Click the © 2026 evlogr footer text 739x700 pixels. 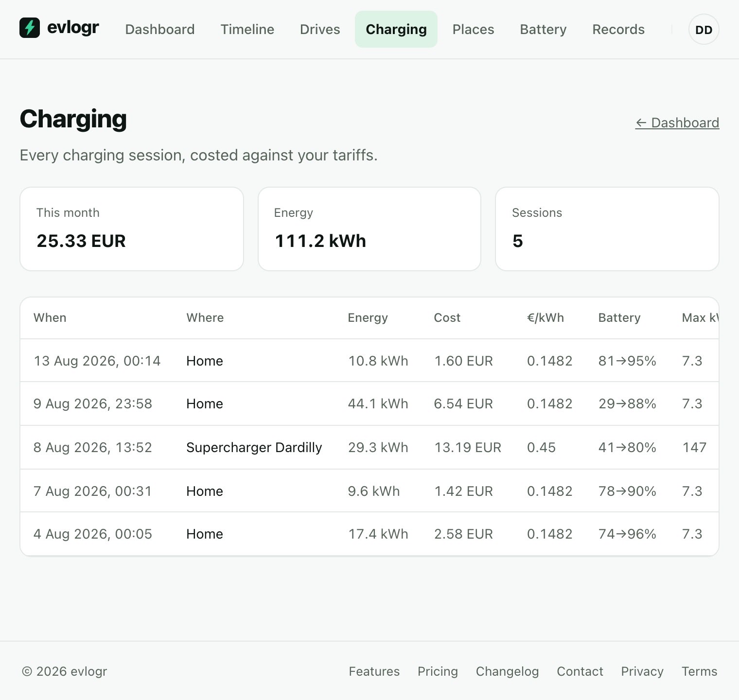click(64, 671)
